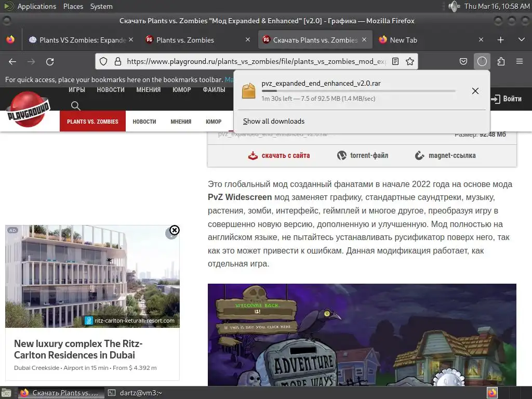Open МНЕНИЯ in white game submenu
The width and height of the screenshot is (532, 399).
pos(181,122)
